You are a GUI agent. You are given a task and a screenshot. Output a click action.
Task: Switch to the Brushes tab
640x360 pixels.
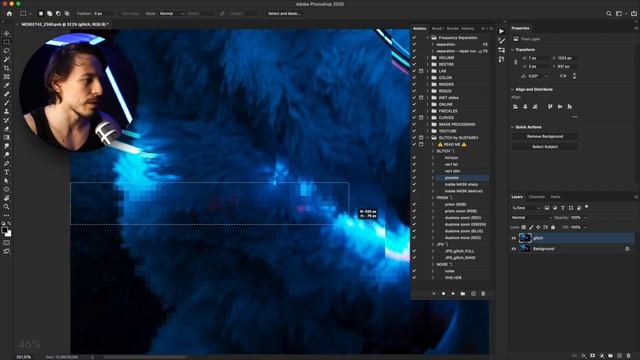[452, 29]
